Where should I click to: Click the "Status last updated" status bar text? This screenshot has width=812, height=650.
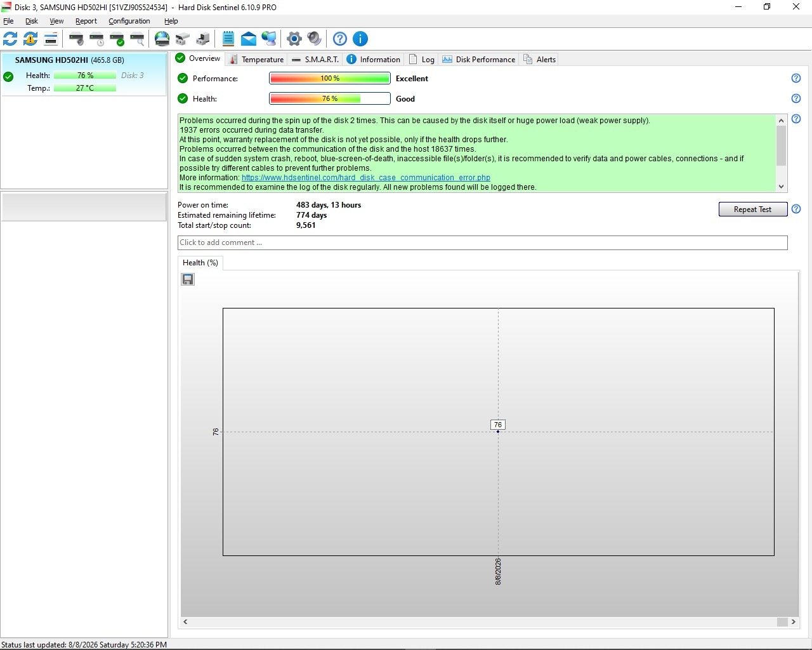(84, 645)
